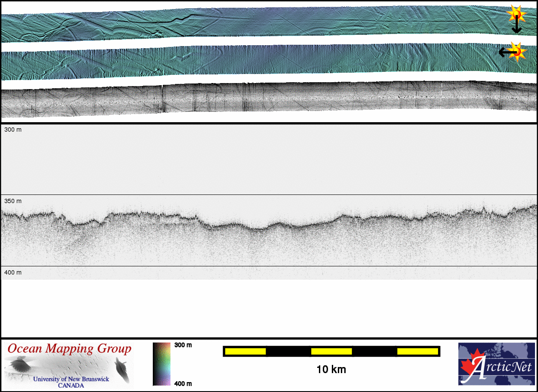The image size is (538, 392).
Task: Click the leftmost yellow scale bar segment
Action: (x=245, y=352)
